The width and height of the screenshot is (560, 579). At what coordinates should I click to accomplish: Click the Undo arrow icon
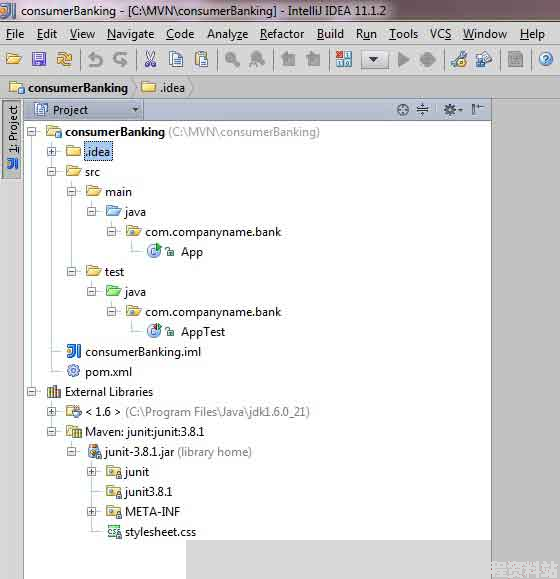click(x=95, y=59)
